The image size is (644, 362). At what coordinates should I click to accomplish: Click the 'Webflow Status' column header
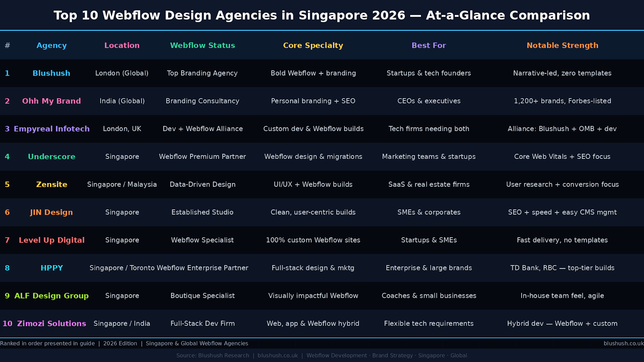coord(202,45)
